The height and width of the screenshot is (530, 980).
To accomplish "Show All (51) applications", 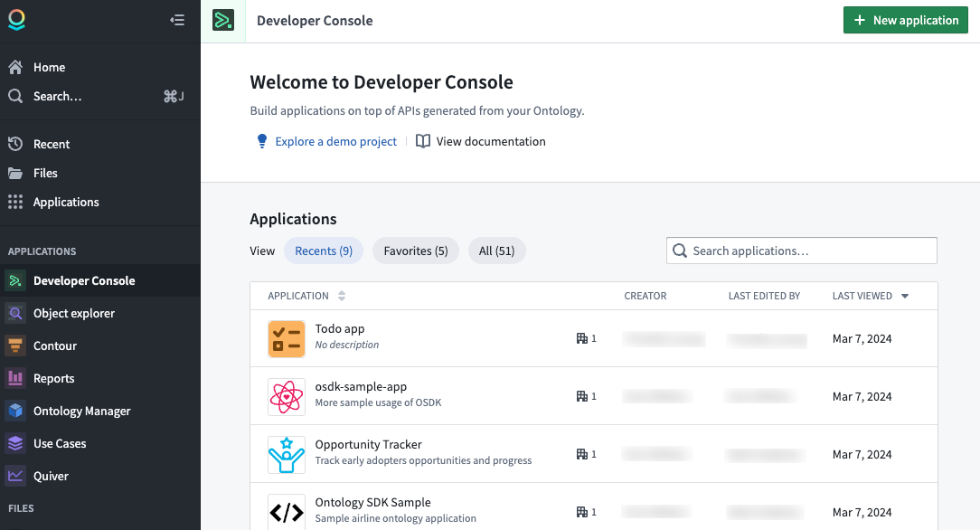I will point(496,251).
